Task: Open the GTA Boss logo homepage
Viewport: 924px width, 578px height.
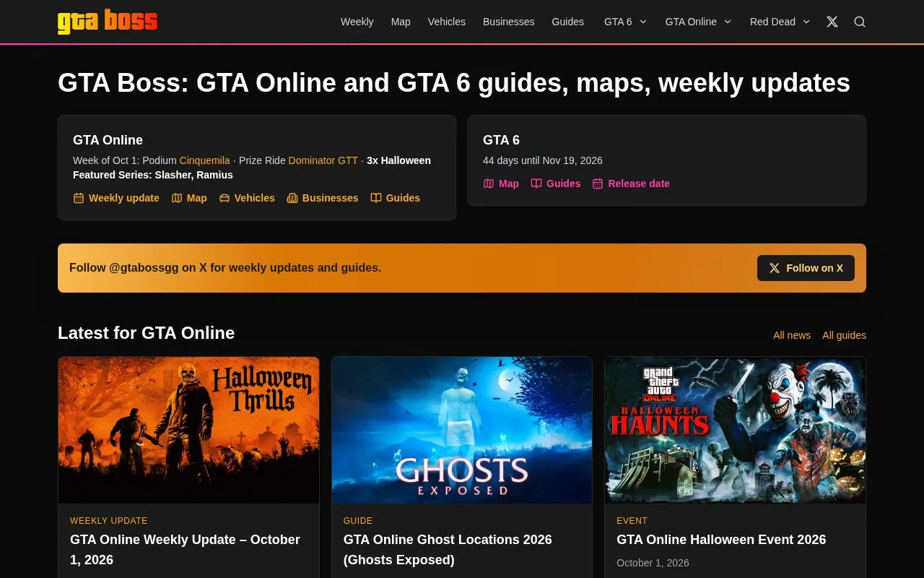Action: click(x=108, y=22)
